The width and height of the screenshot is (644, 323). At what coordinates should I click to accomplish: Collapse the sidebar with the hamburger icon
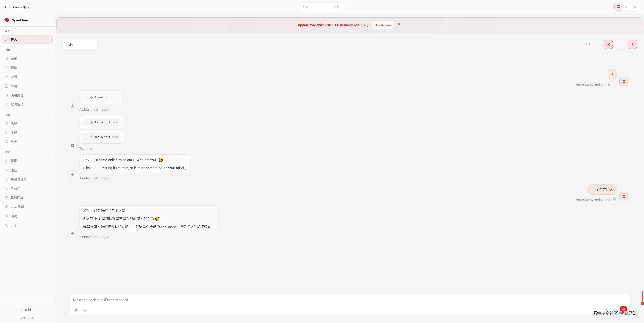pyautogui.click(x=47, y=20)
